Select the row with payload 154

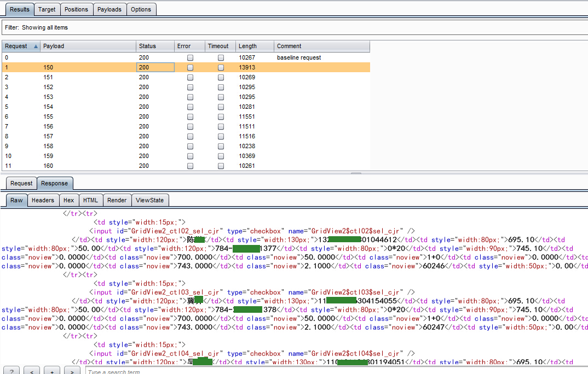[186, 107]
